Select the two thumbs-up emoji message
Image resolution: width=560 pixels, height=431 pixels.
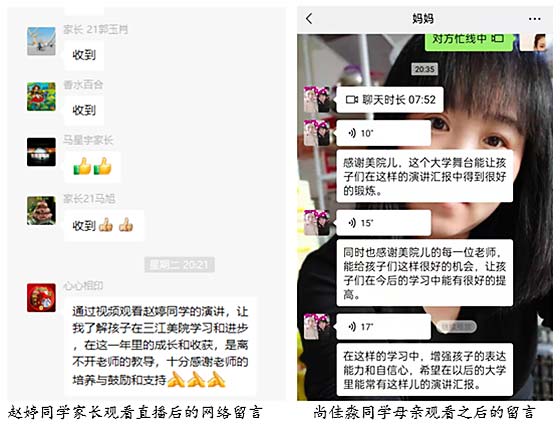pos(92,167)
